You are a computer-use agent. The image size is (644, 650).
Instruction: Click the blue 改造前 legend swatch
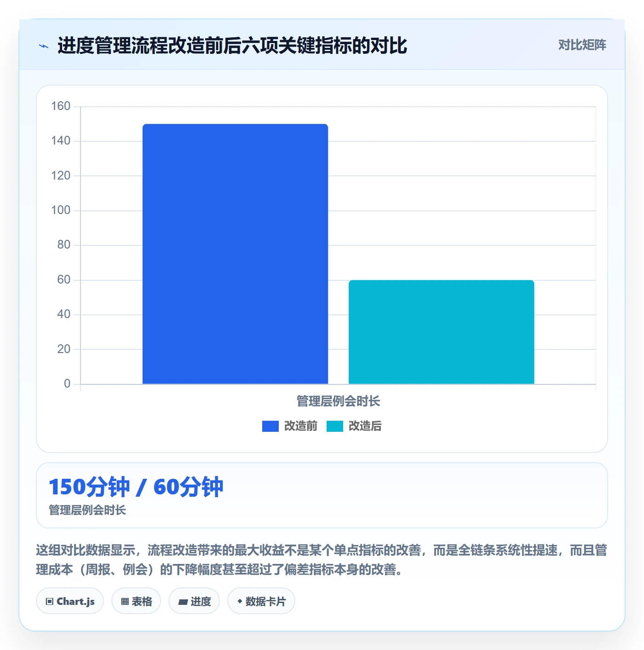270,426
